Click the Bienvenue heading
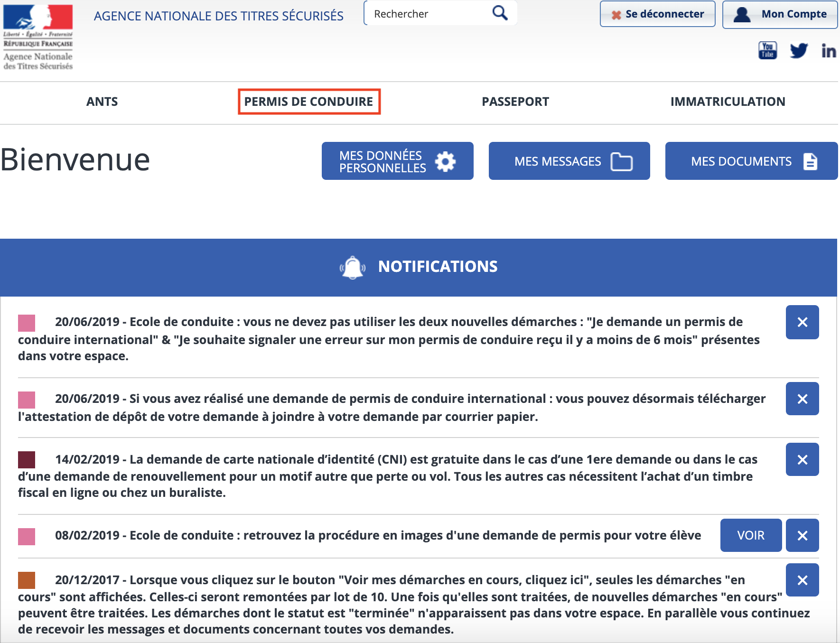The image size is (840, 643). [x=75, y=159]
